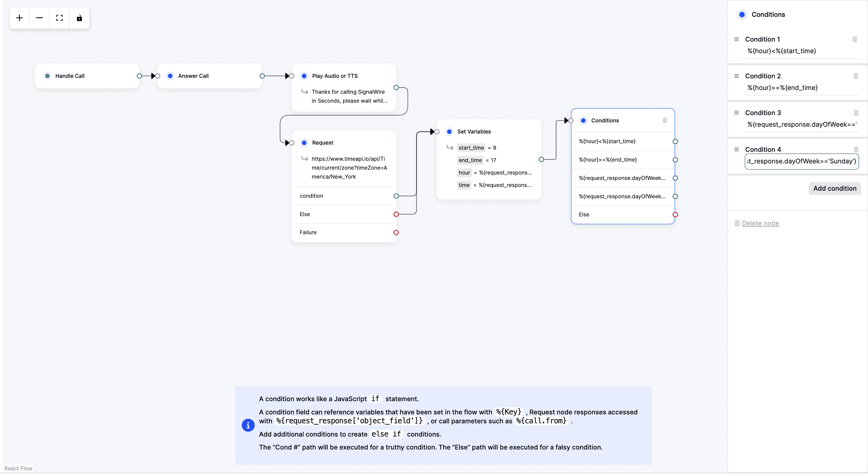Click the Else row in Conditions node
Screen dimensions: 868x476
click(623, 215)
